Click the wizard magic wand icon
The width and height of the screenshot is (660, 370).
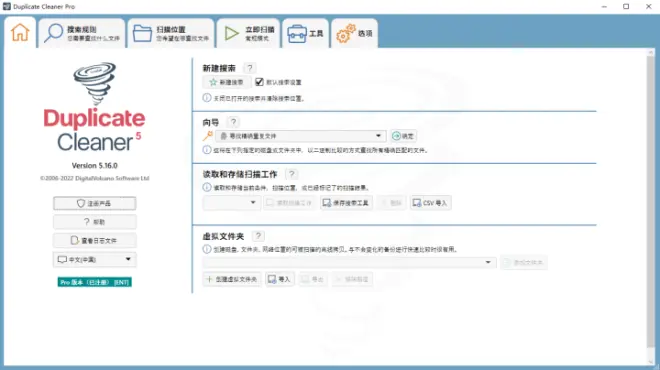(x=208, y=136)
